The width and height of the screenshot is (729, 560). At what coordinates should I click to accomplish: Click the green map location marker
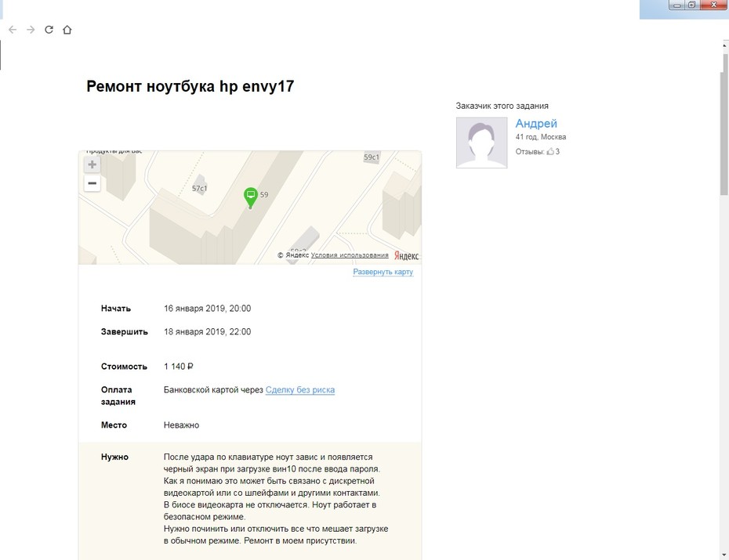click(x=251, y=197)
